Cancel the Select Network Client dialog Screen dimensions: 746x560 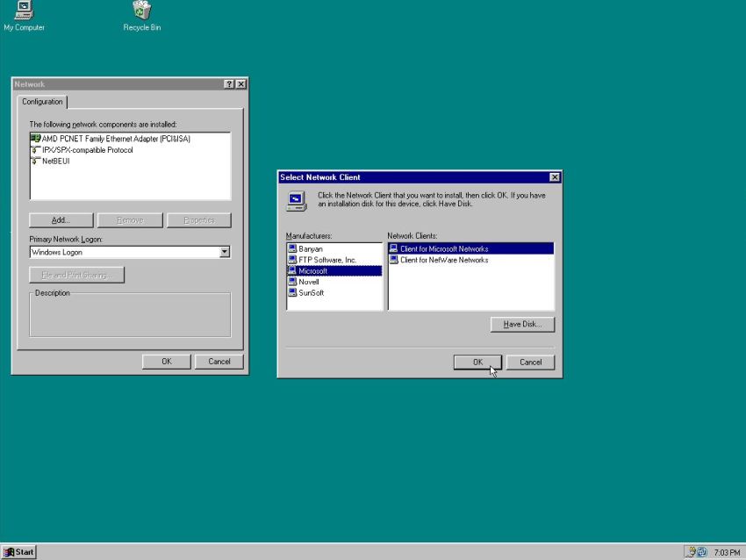(x=530, y=363)
